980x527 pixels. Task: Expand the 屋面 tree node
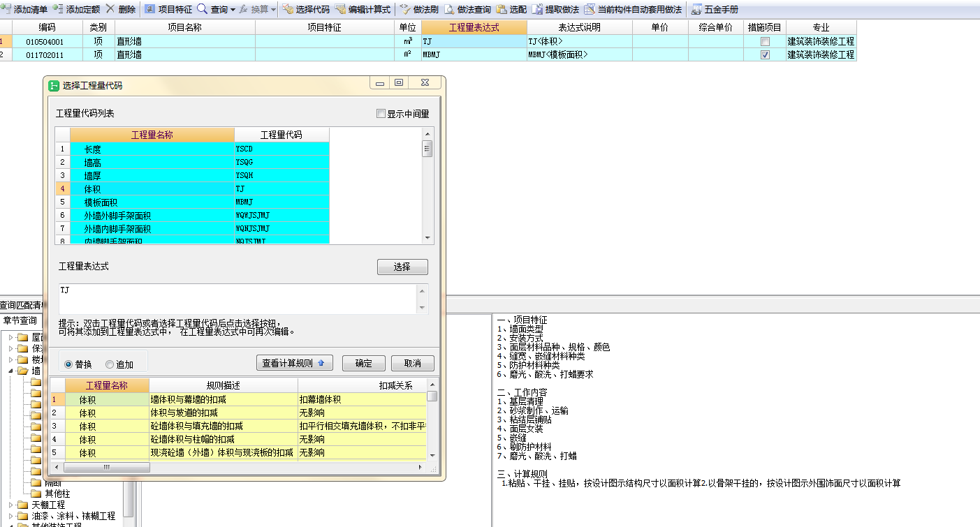tap(10, 338)
